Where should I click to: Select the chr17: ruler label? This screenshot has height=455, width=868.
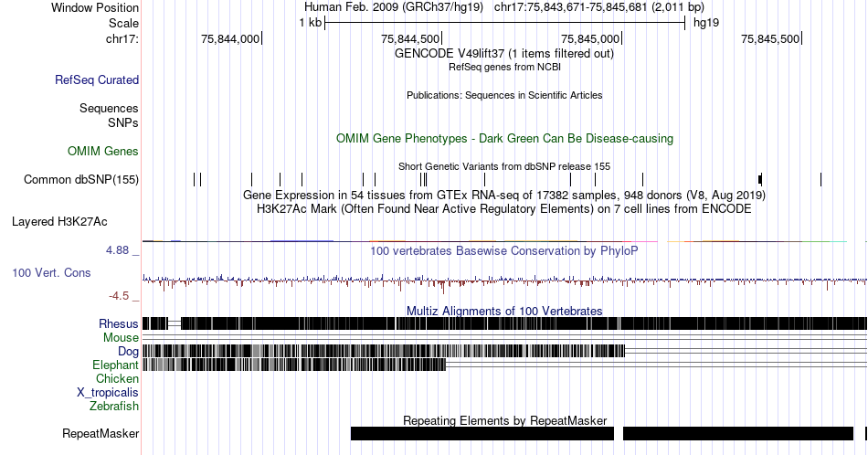122,38
